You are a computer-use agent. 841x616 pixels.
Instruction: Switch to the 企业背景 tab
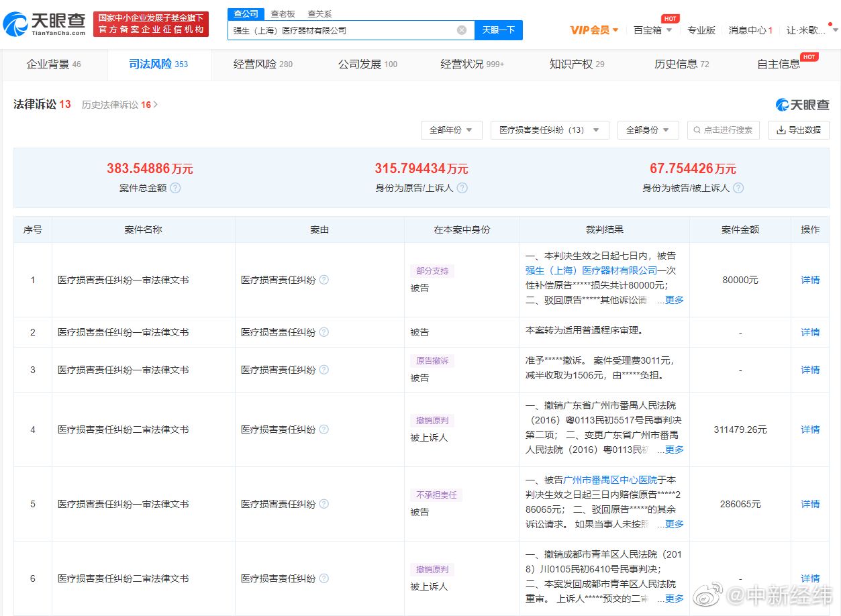coord(54,64)
